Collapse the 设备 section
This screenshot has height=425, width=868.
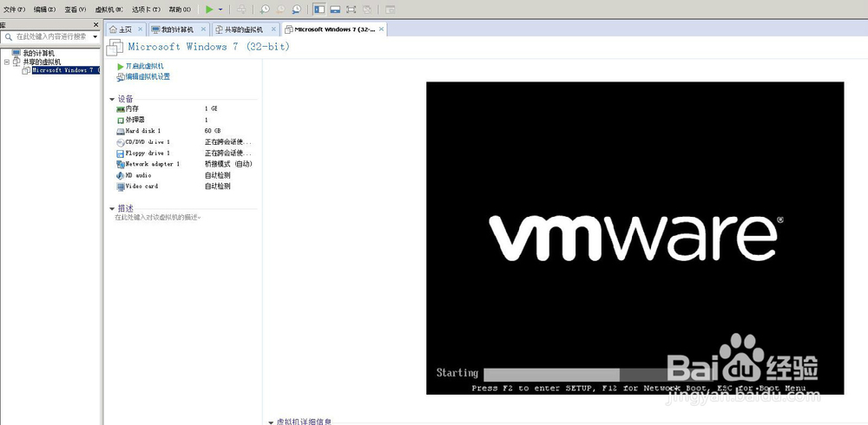112,100
